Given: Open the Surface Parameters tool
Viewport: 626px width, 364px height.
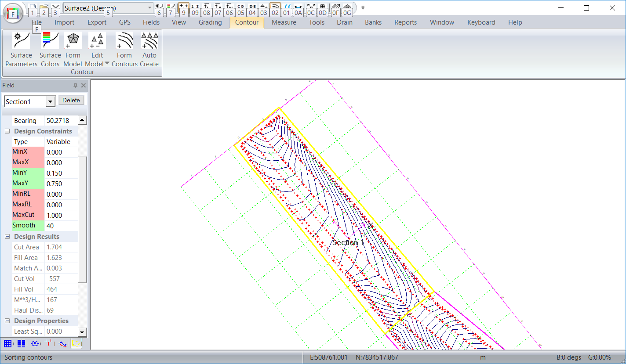Looking at the screenshot, I should tap(21, 49).
